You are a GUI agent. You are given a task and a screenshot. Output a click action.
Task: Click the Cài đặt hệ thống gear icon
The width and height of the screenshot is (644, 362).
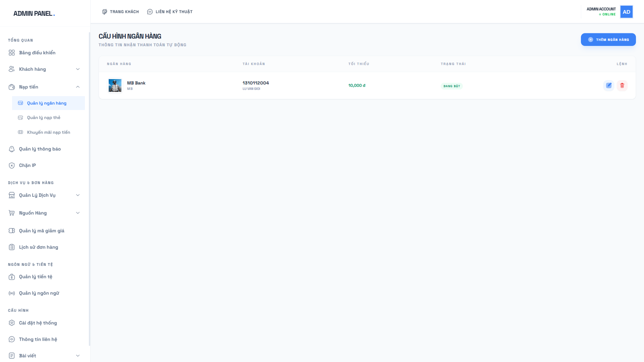tap(12, 323)
